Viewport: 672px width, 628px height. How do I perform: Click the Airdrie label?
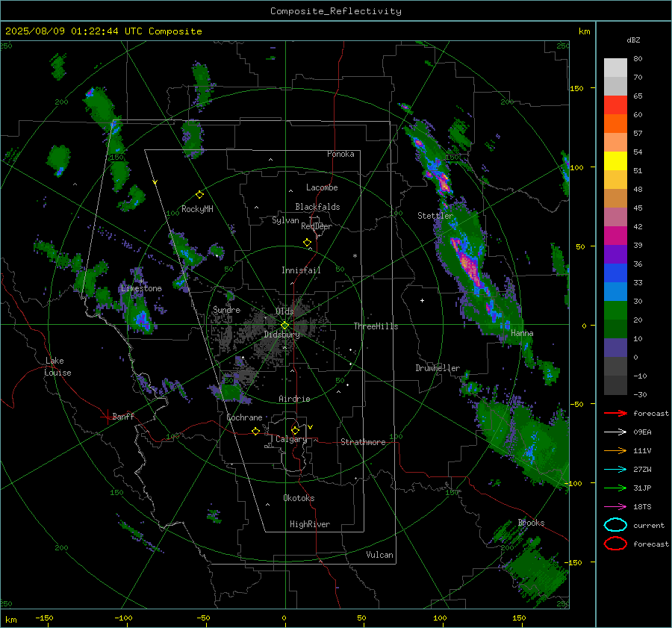tap(294, 399)
